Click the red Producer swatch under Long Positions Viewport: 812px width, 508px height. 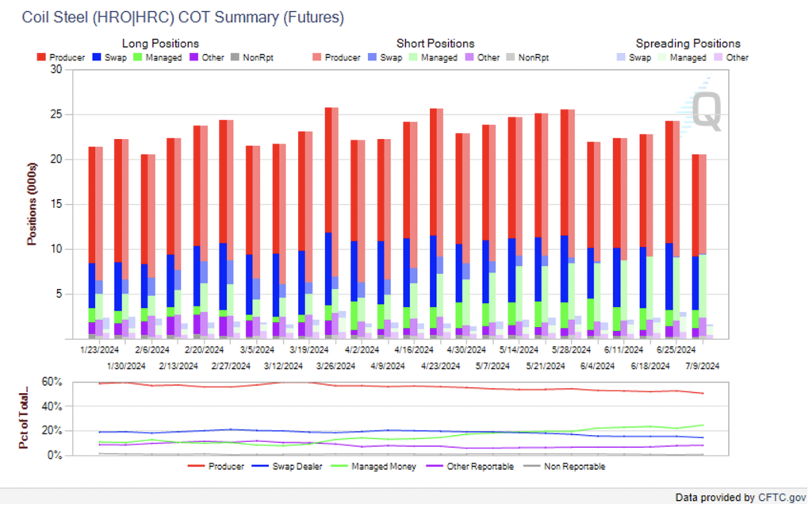(x=41, y=58)
